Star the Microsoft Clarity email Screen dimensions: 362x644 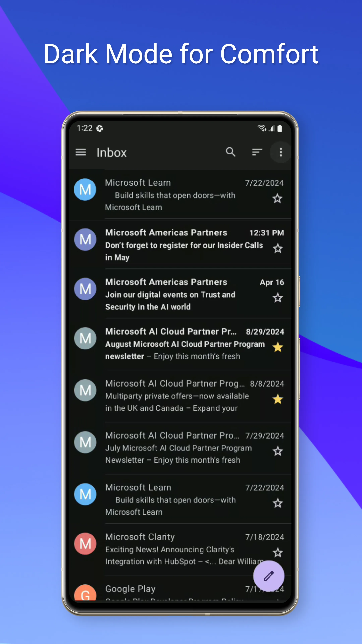[278, 552]
